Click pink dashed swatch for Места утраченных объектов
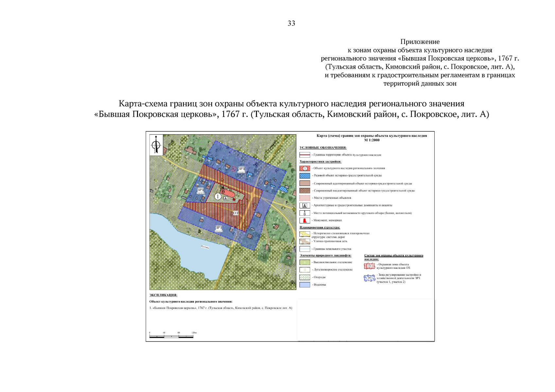This screenshot has width=555, height=392. 305,198
